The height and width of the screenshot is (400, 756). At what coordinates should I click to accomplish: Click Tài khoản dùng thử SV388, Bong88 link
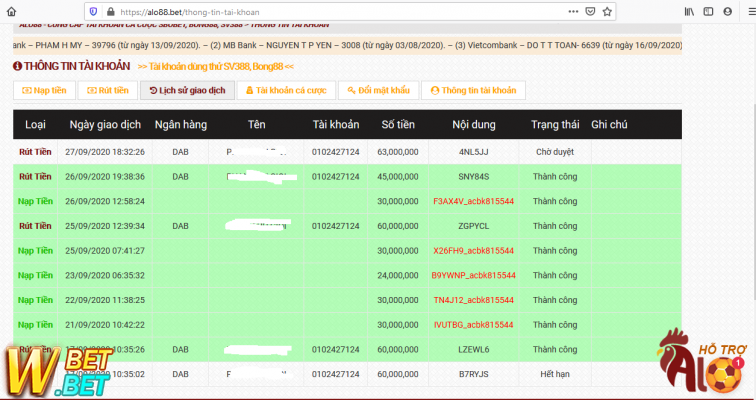216,67
